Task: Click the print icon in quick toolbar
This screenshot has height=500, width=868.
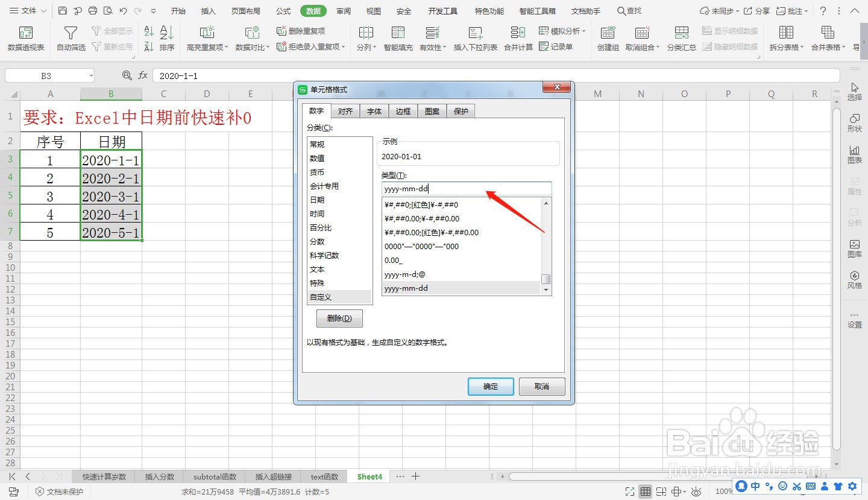Action: pos(92,11)
